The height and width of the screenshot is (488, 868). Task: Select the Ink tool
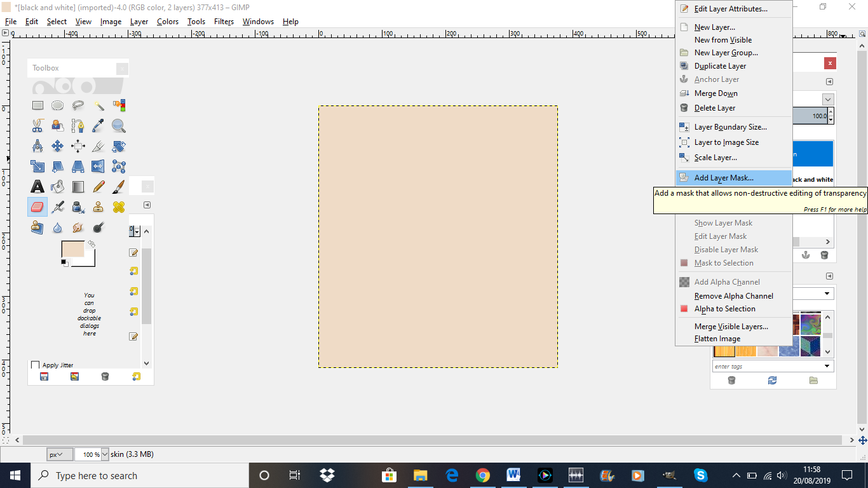point(78,207)
